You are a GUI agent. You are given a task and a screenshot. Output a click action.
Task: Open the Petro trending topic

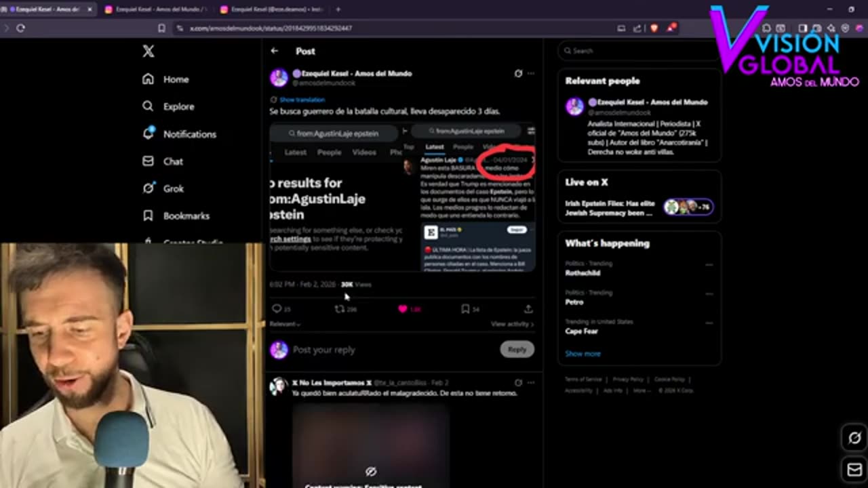coord(574,302)
